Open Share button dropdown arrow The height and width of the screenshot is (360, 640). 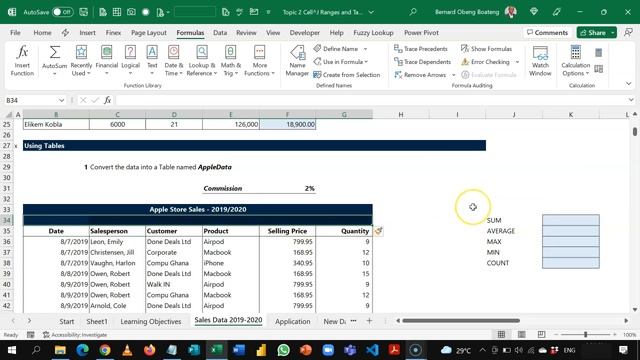[613, 33]
